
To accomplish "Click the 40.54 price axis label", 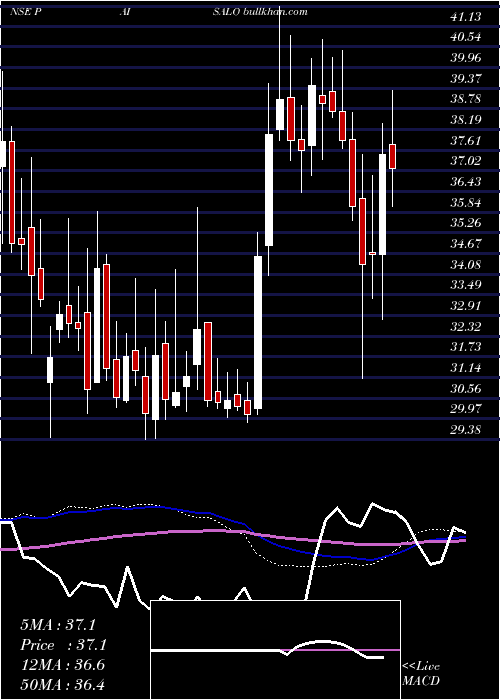I will 466,38.
